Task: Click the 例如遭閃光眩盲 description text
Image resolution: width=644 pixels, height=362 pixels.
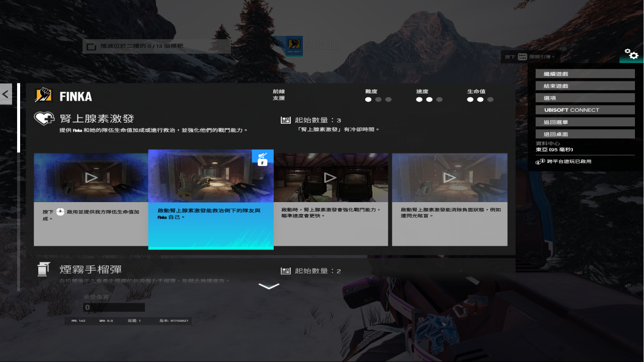Action: (451, 213)
